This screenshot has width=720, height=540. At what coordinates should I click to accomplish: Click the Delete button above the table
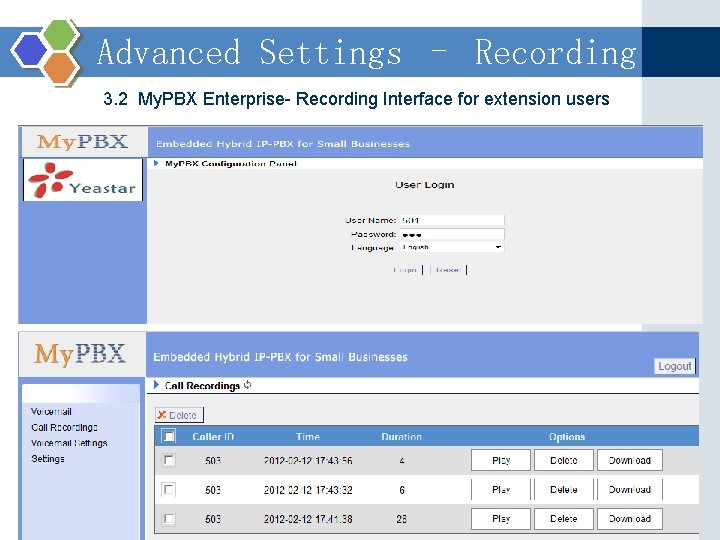[179, 415]
